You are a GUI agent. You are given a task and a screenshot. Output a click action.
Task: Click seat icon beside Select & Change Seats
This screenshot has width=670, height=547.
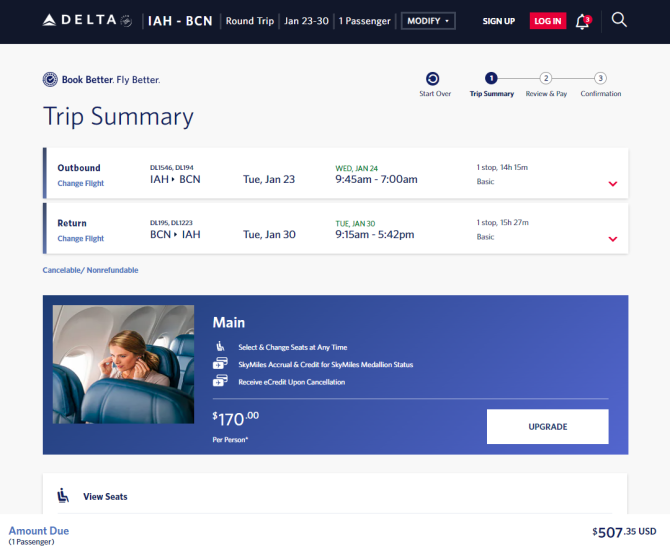220,346
